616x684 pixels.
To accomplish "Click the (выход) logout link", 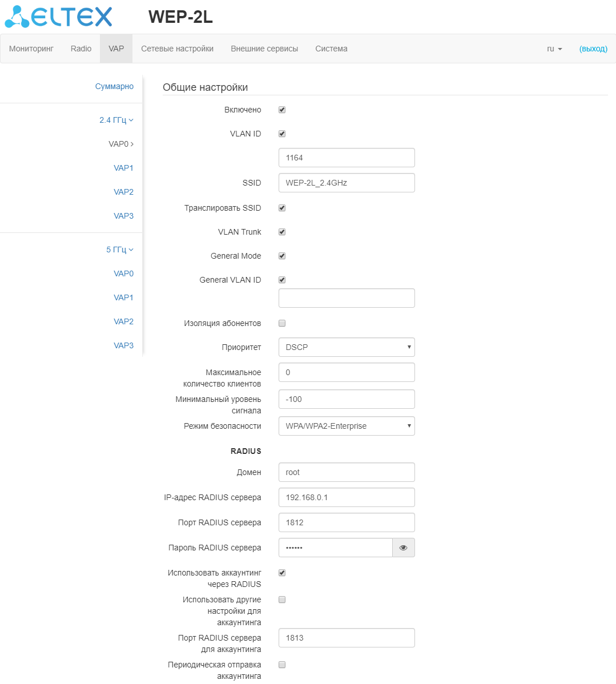I will [593, 49].
